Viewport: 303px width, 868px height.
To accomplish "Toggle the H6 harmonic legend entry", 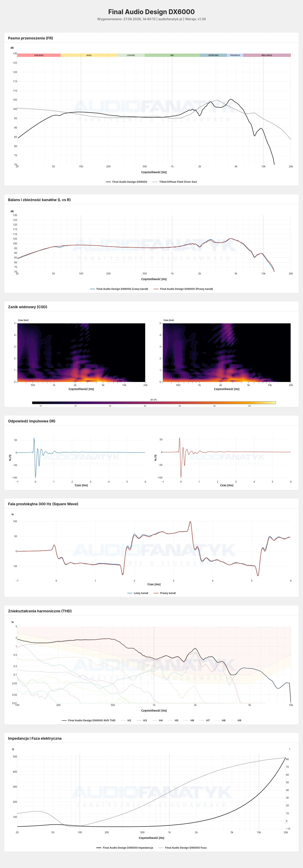I will (x=189, y=720).
